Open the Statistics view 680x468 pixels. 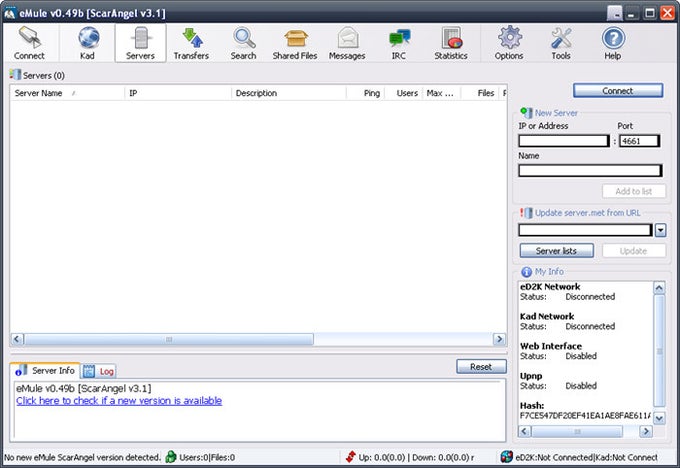coord(451,43)
